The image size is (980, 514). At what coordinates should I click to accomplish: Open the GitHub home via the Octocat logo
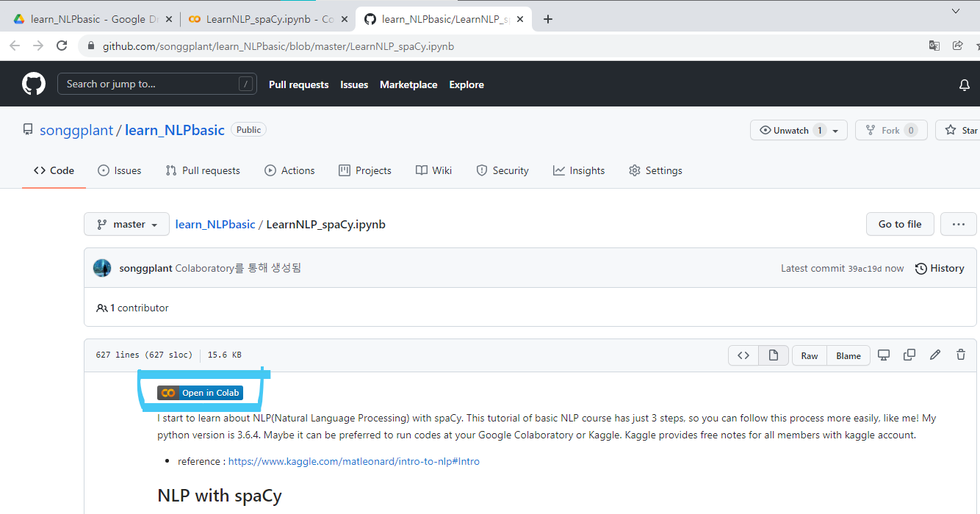(x=33, y=83)
